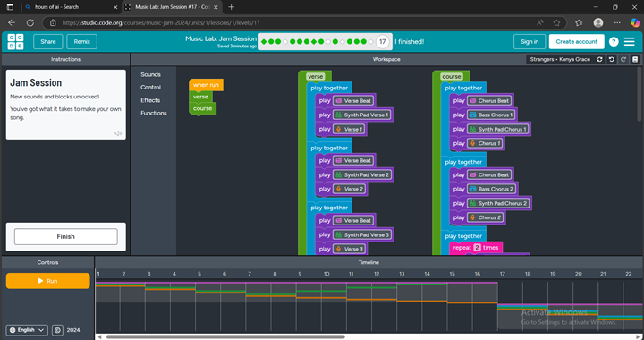Image resolution: width=644 pixels, height=340 pixels.
Task: Open browser Settings and more menu
Action: tap(617, 23)
